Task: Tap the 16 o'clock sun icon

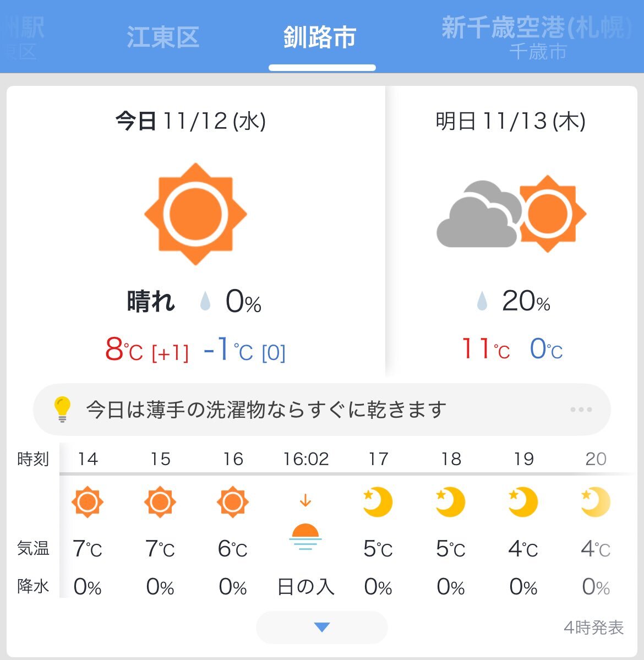Action: pyautogui.click(x=233, y=502)
